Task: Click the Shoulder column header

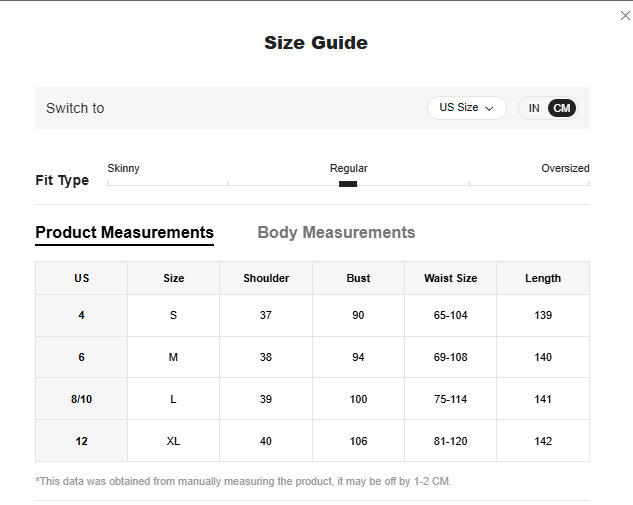Action: [x=266, y=278]
